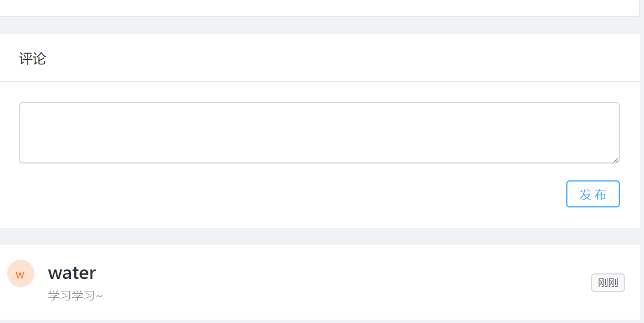Click the "发" character in the 发布 button
This screenshot has width=644, height=323.
click(585, 194)
